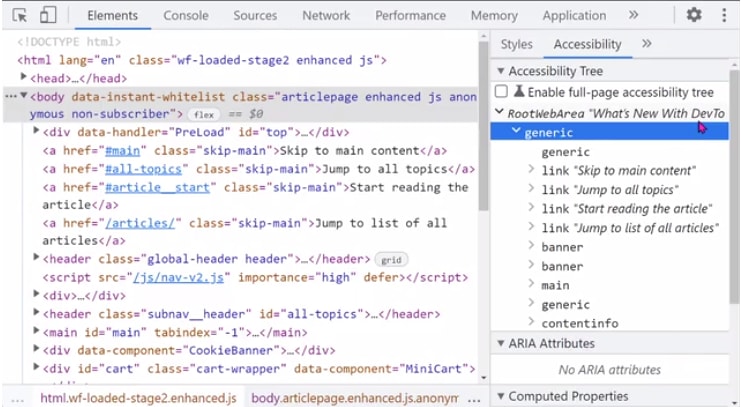741x407 pixels.
Task: Follow the #main href link
Action: pos(122,151)
